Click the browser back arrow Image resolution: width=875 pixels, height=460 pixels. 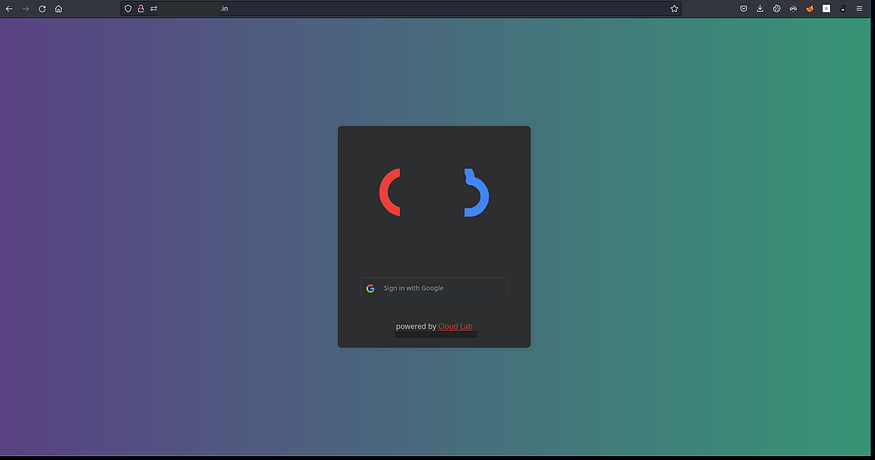(9, 8)
